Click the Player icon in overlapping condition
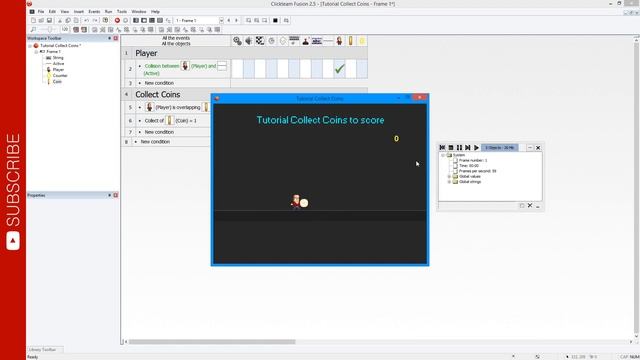This screenshot has width=640, height=360. coord(149,107)
